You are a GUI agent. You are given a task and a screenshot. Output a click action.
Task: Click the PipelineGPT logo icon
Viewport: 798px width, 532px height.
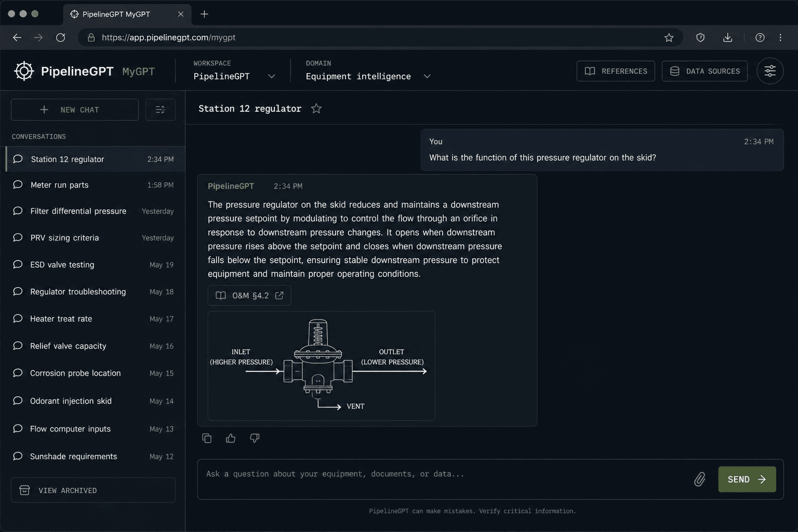[x=24, y=71]
